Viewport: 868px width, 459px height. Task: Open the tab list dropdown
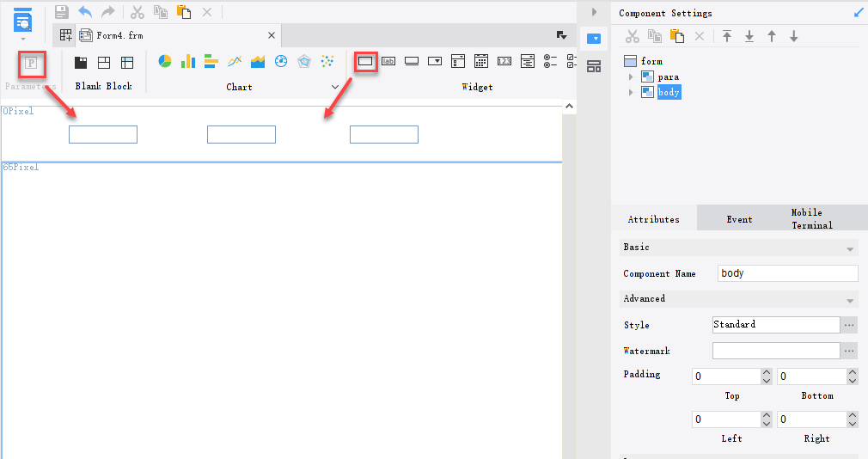561,35
